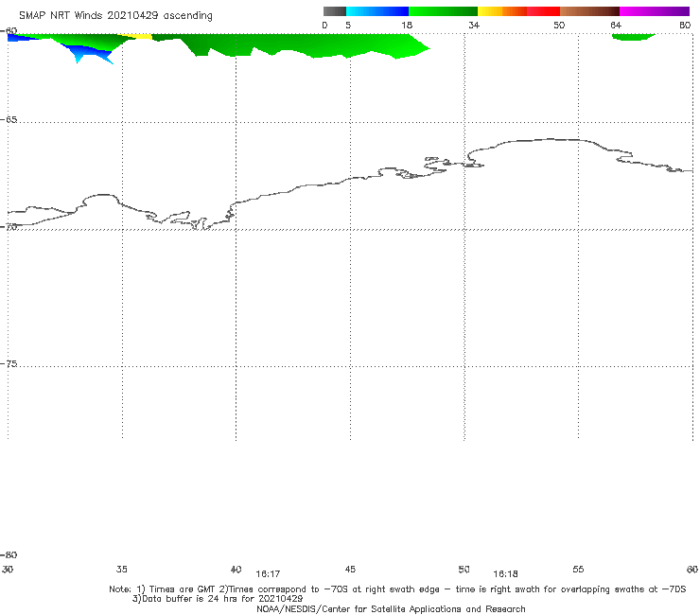Image resolution: width=700 pixels, height=615 pixels.
Task: Click the color bar label "34"
Action: pyautogui.click(x=474, y=25)
